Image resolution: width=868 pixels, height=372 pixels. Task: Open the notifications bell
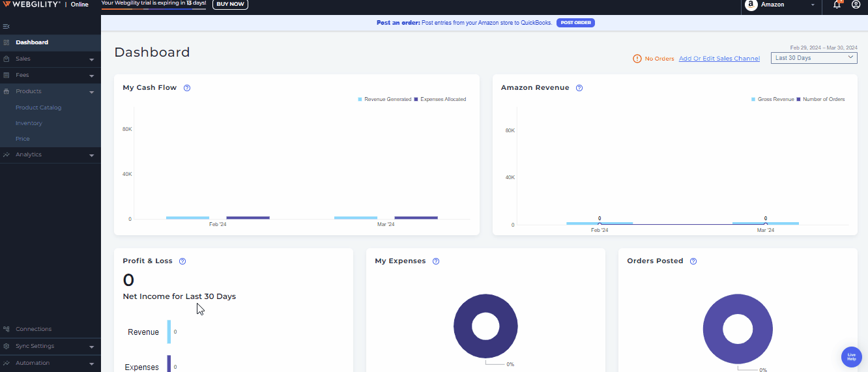(837, 5)
